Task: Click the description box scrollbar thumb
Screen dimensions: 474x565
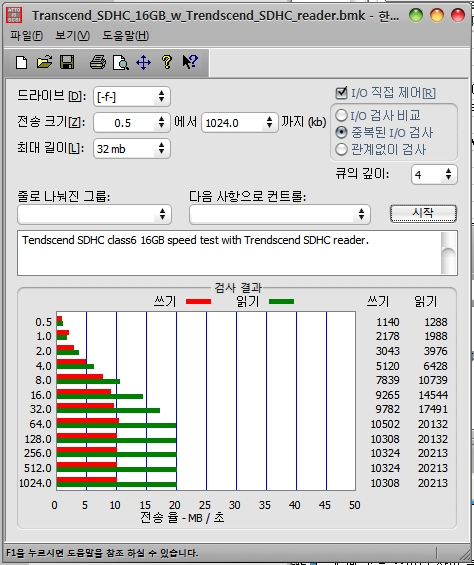Action: click(448, 260)
